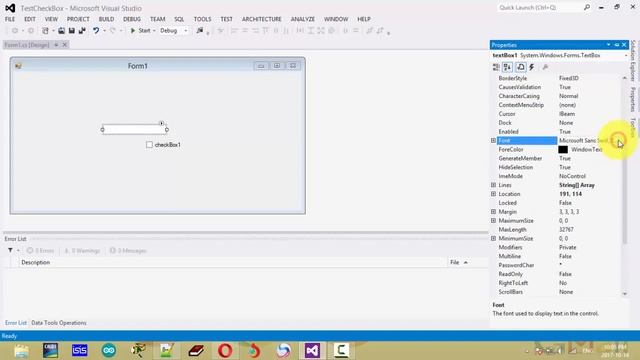The height and width of the screenshot is (360, 640).
Task: Open the Properties panel window position dropdown
Action: point(609,44)
